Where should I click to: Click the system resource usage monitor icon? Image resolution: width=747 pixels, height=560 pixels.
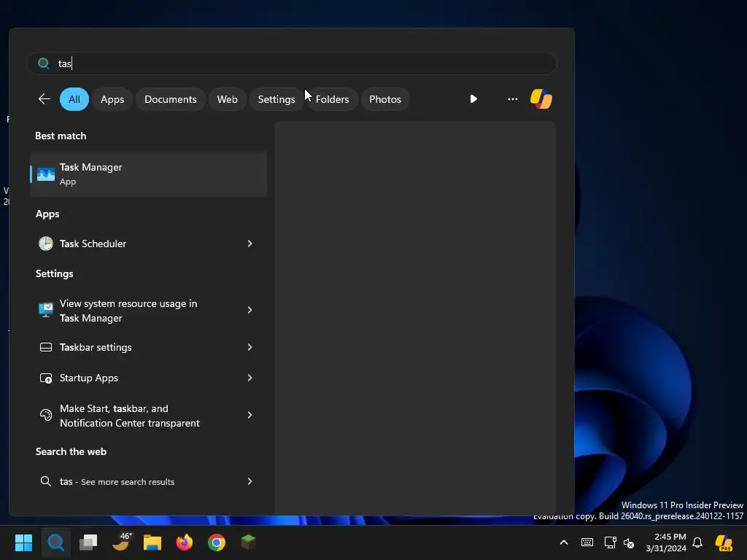pyautogui.click(x=46, y=310)
